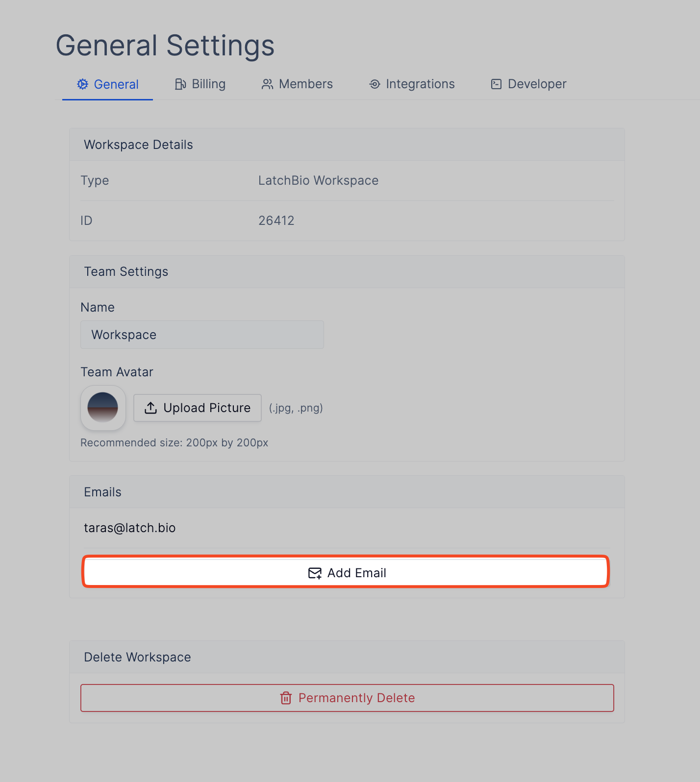700x782 pixels.
Task: Switch to the Members tab
Action: [x=297, y=84]
